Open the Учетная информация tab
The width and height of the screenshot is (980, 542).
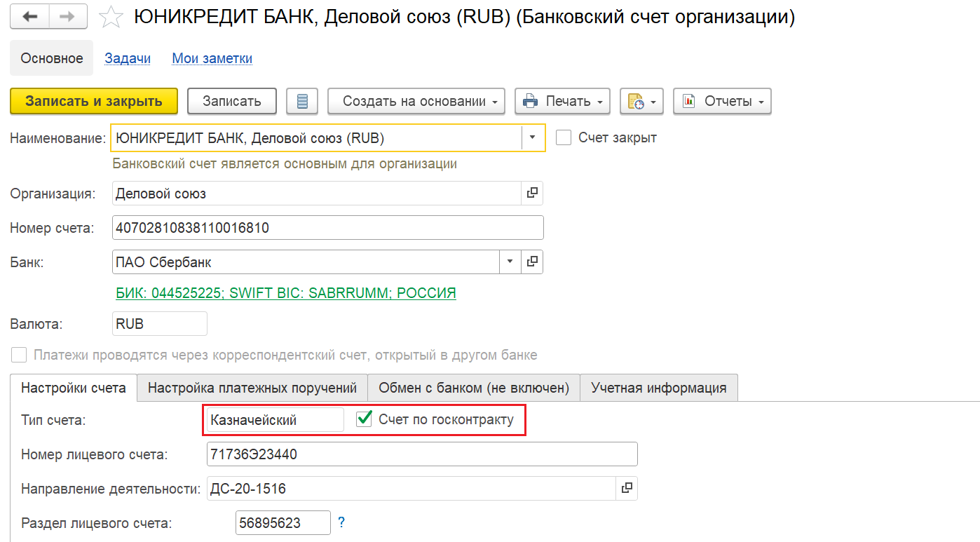[659, 388]
